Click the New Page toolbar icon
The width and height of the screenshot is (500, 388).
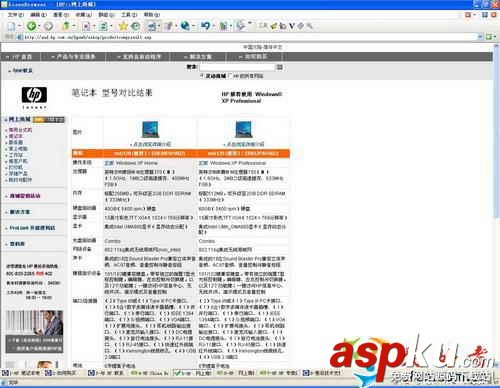[12, 26]
